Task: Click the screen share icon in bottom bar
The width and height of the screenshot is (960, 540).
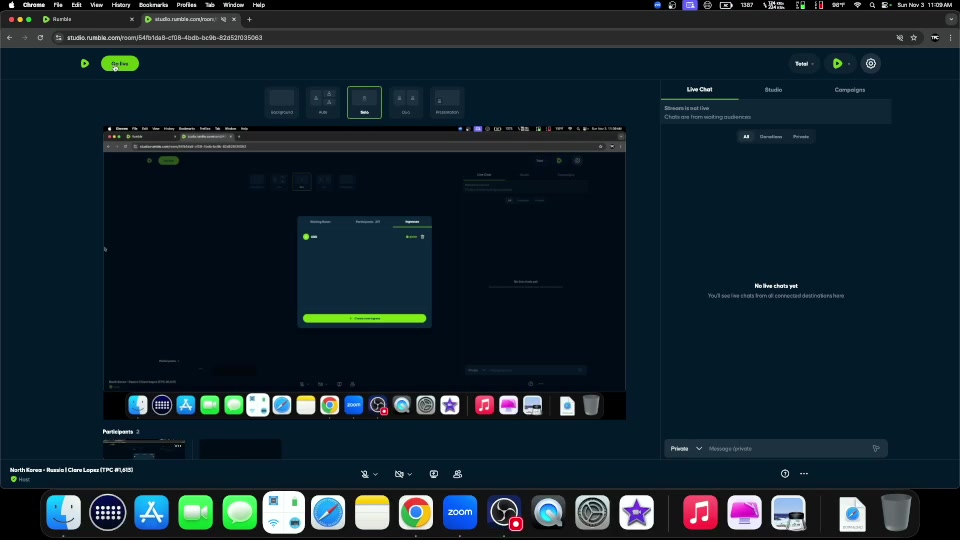Action: pyautogui.click(x=434, y=474)
